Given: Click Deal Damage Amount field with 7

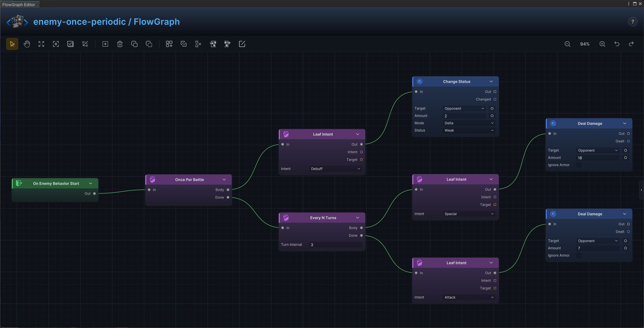Looking at the screenshot, I should click(598, 248).
